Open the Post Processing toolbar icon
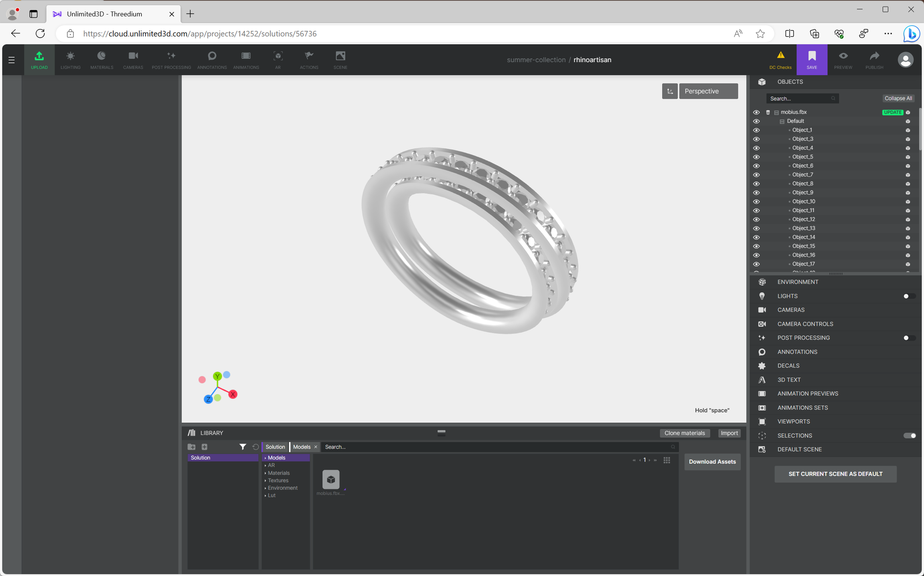 [171, 60]
